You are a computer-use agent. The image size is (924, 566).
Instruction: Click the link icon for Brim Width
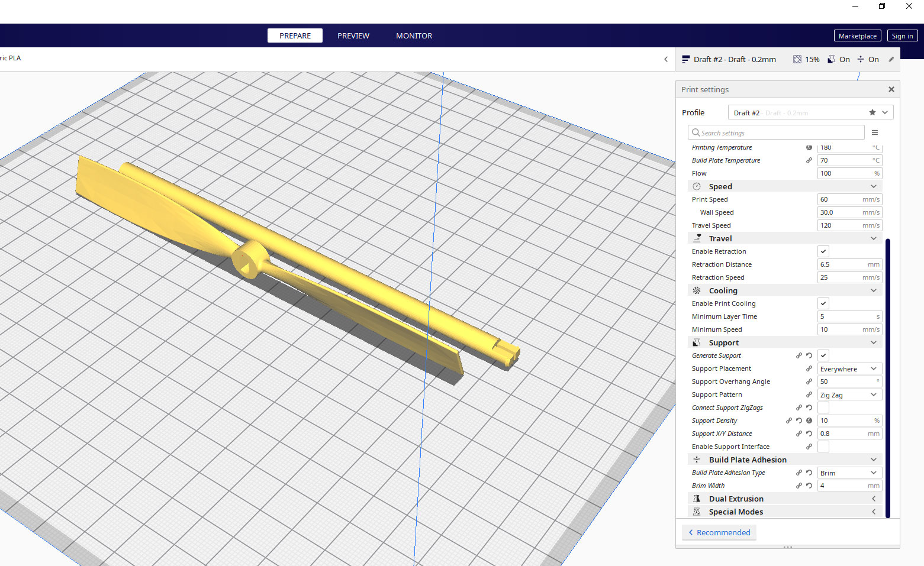(799, 486)
